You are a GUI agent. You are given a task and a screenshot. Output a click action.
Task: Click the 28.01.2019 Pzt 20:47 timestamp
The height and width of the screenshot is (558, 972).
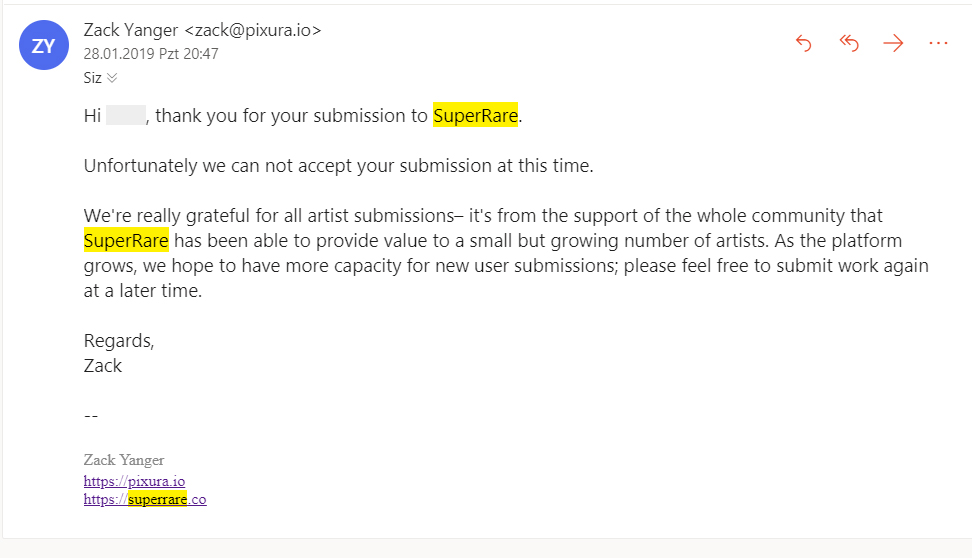[x=151, y=54]
